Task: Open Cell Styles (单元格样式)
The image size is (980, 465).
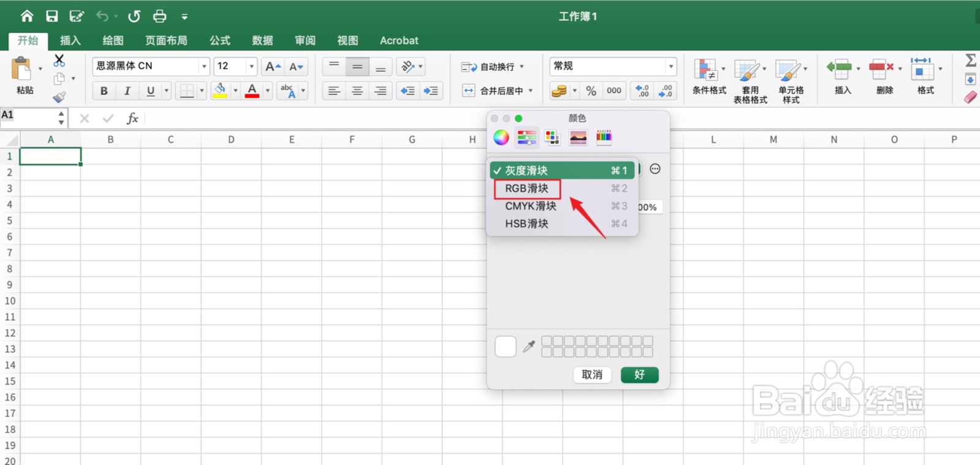Action: (x=791, y=81)
